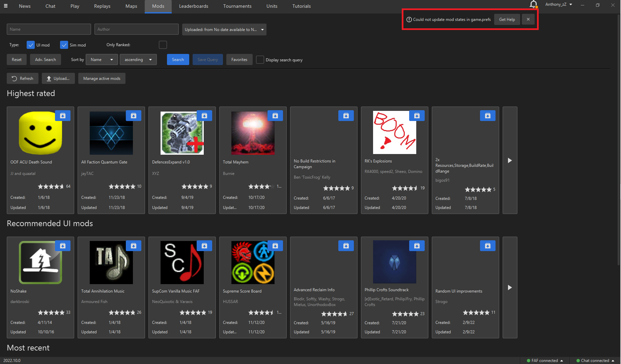Screen dimensions: 621x364
Task: Download the NoShake mod
Action: [x=63, y=246]
